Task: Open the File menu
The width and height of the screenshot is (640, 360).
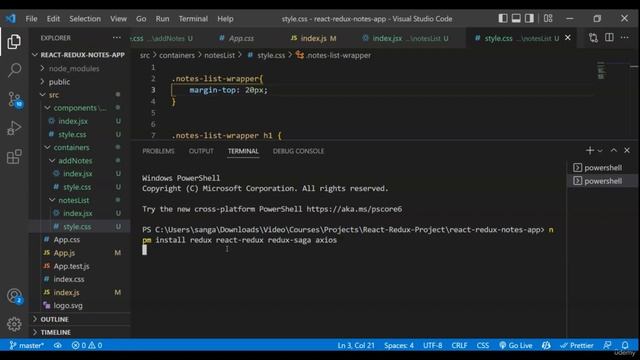Action: (x=31, y=19)
